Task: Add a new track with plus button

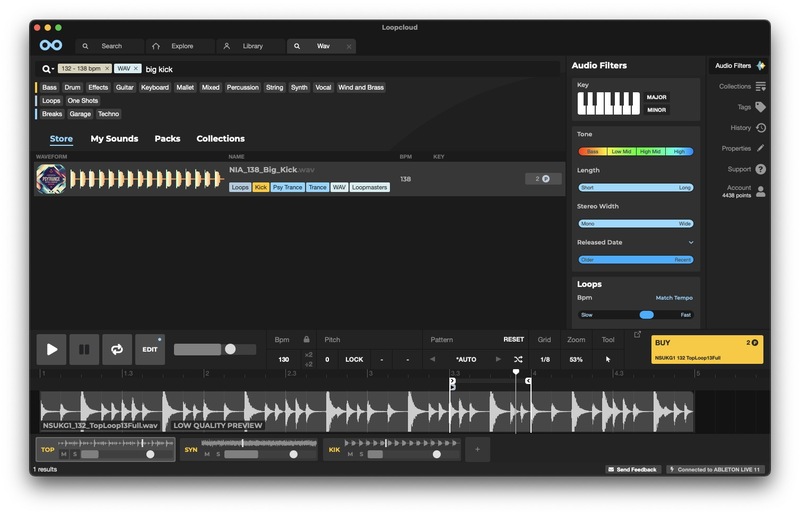Action: [477, 451]
